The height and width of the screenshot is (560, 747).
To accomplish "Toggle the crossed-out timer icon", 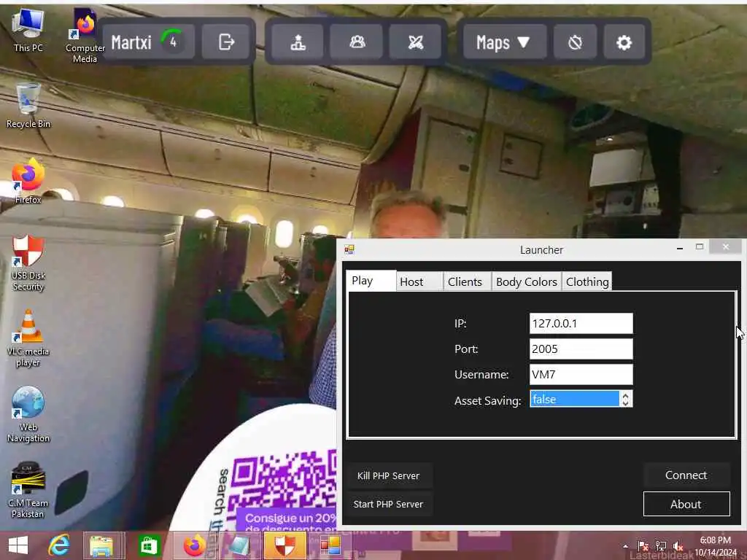I will (575, 42).
